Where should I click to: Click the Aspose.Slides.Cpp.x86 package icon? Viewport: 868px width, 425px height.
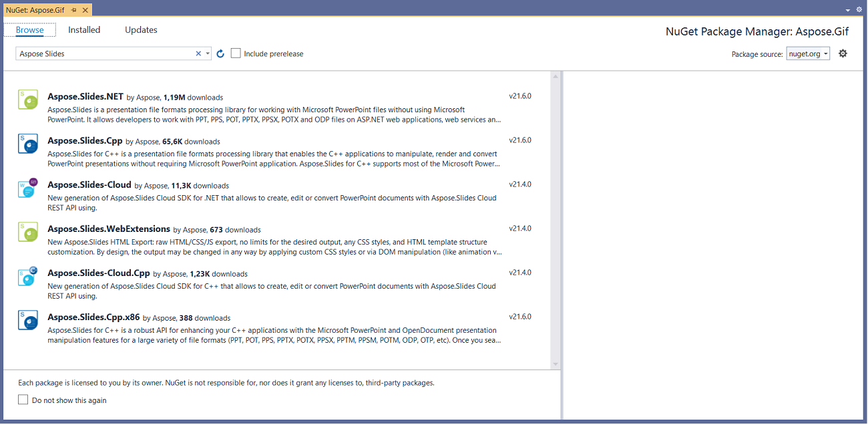coord(27,319)
